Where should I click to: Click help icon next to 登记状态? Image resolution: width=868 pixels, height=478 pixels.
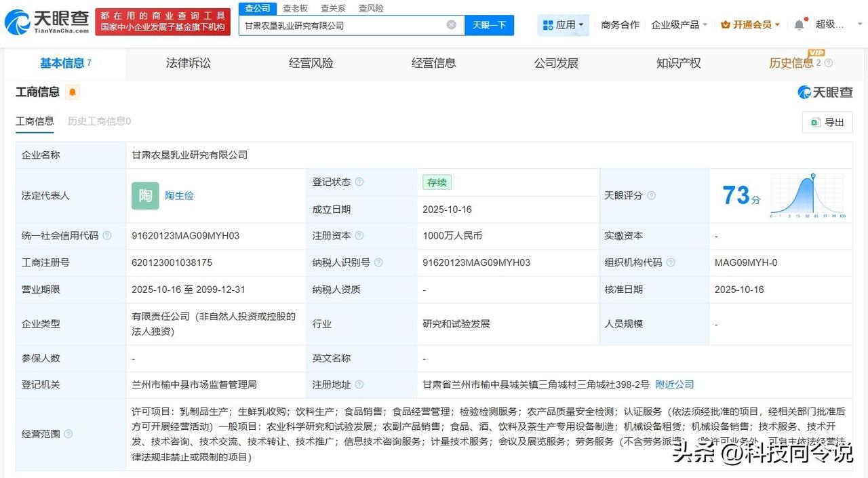(x=359, y=182)
